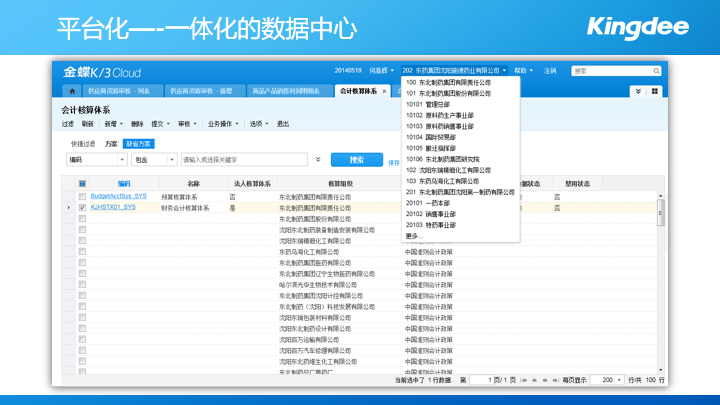Go to previous page arrow icon
720x405 pixels.
(x=534, y=380)
